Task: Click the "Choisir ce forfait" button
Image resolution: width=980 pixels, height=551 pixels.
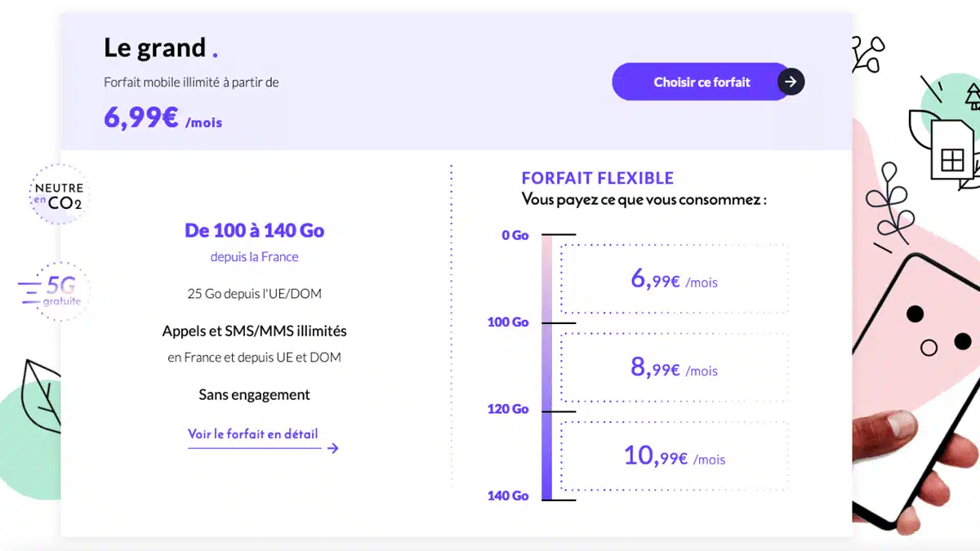Action: (708, 82)
